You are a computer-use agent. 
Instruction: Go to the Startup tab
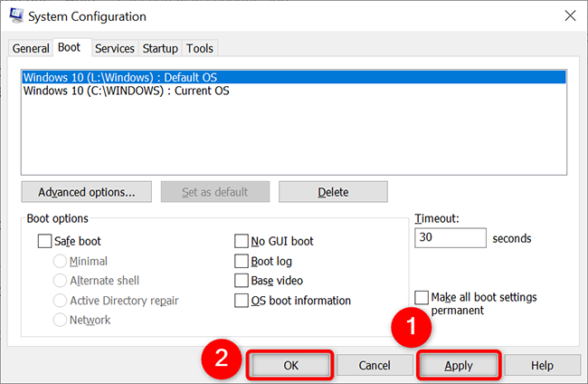click(x=160, y=48)
